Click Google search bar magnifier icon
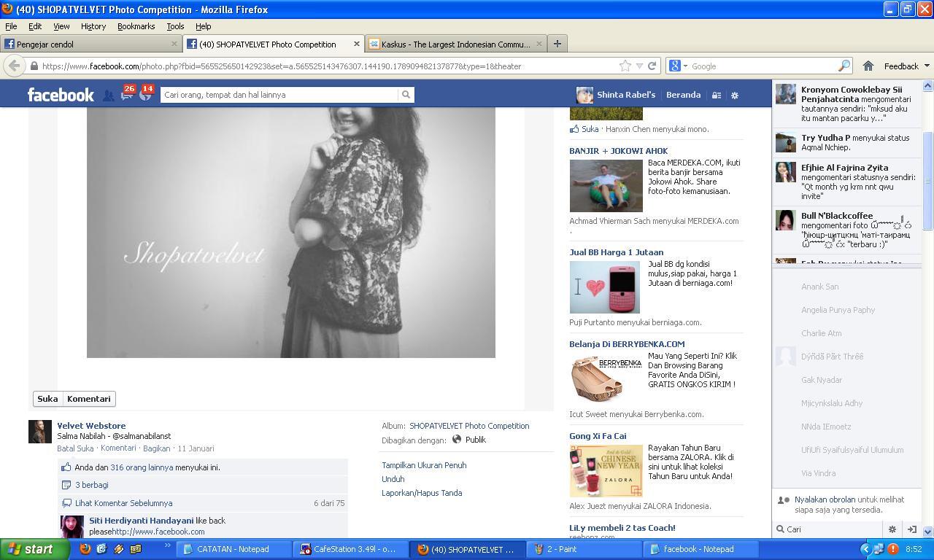The height and width of the screenshot is (560, 934). tap(844, 66)
